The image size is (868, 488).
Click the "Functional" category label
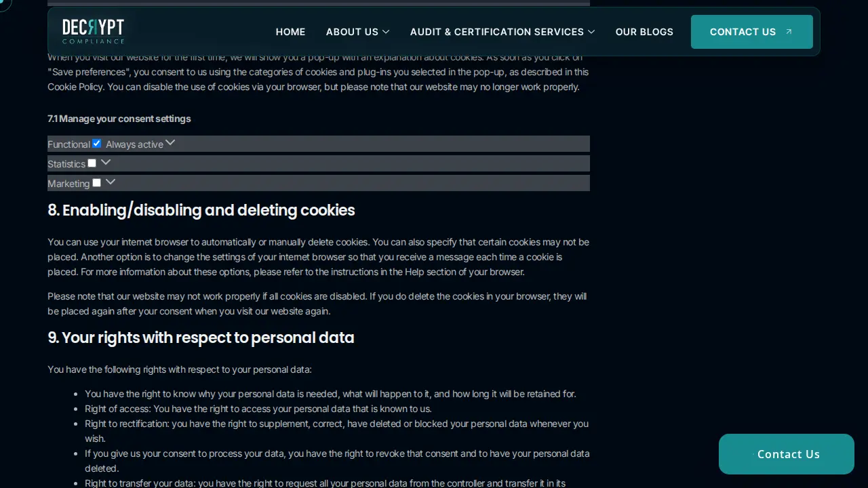coord(68,144)
